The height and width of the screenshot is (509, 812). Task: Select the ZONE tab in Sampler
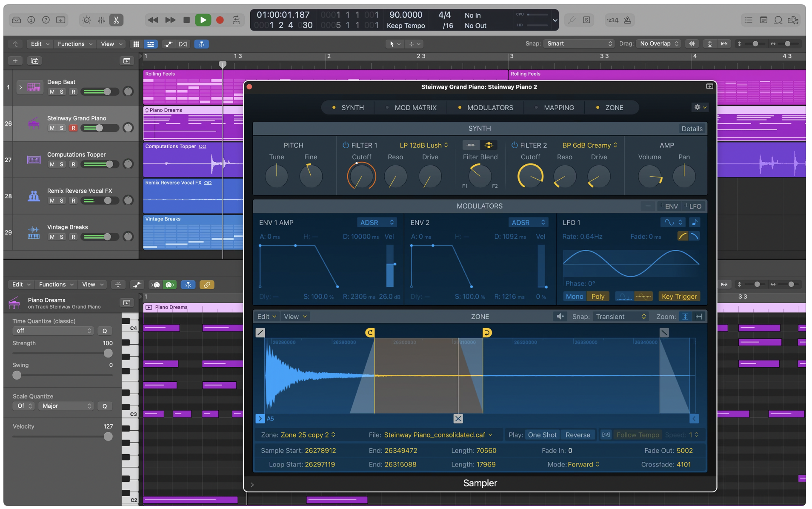610,108
